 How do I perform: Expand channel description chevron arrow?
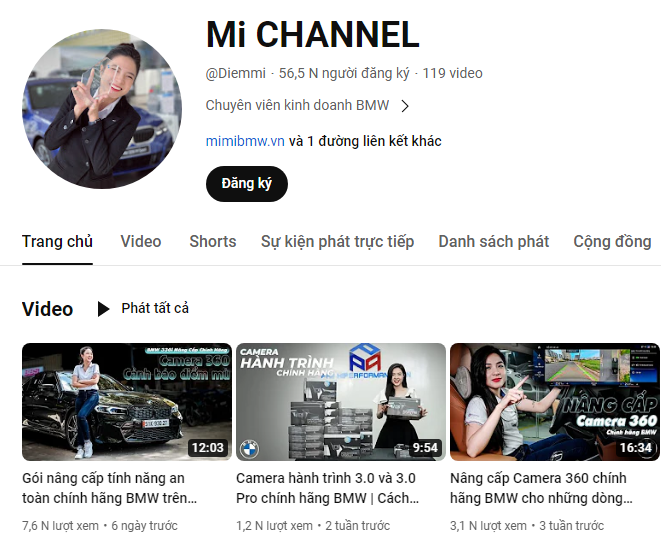pos(405,106)
